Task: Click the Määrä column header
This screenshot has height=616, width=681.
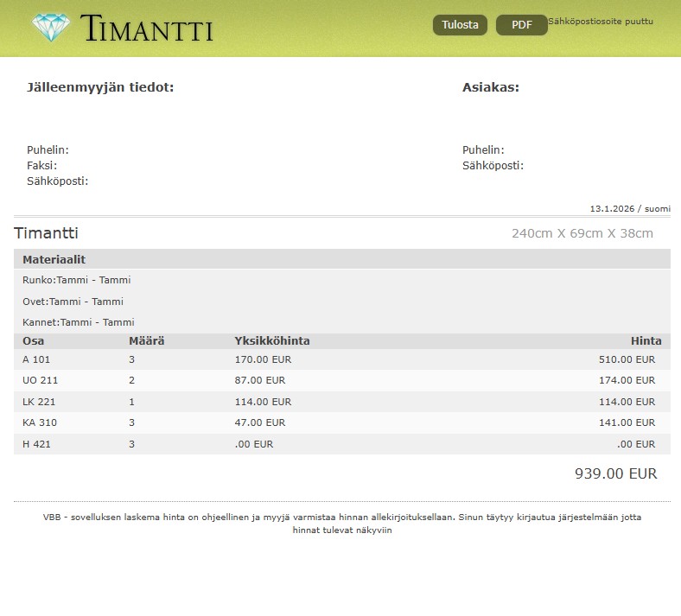Action: click(x=146, y=341)
